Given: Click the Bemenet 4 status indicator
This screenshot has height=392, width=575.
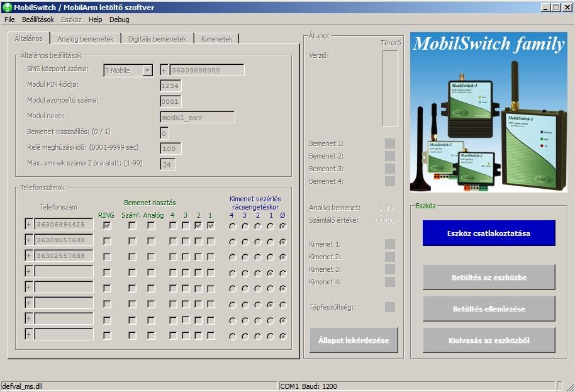Looking at the screenshot, I should pyautogui.click(x=390, y=181).
